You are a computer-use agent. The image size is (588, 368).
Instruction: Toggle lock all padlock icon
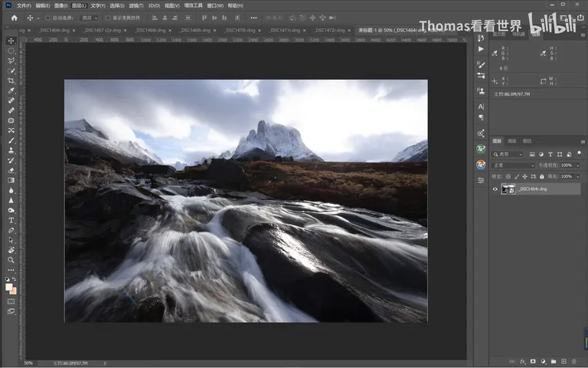[x=542, y=176]
